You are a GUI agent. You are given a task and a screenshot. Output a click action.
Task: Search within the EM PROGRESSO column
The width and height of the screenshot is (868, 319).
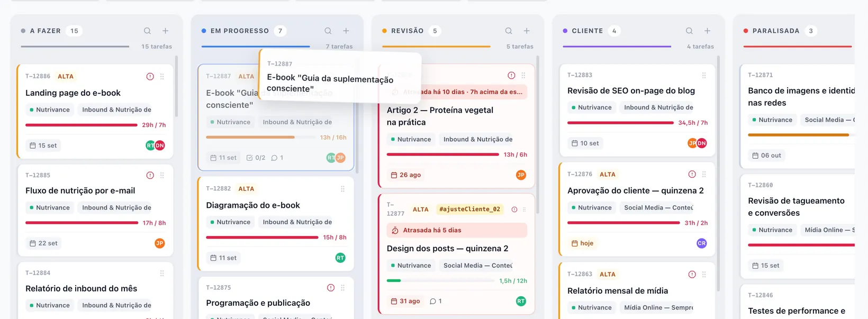[x=328, y=31]
